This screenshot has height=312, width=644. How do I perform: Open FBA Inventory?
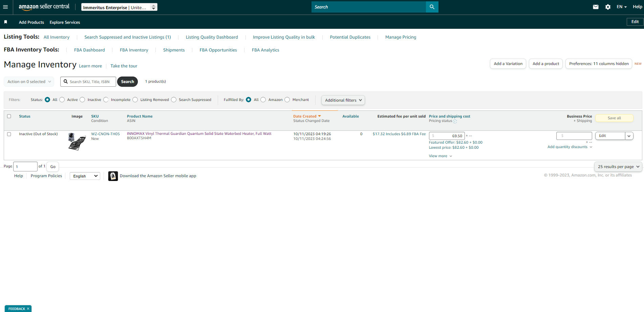(134, 50)
